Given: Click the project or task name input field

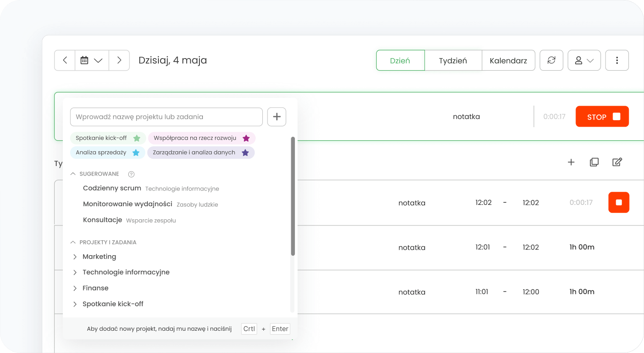Looking at the screenshot, I should click(166, 117).
